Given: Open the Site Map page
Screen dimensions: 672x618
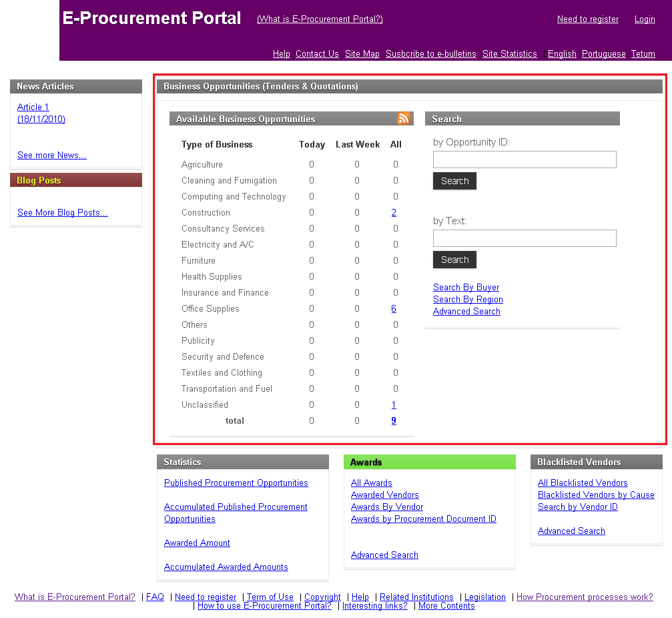Looking at the screenshot, I should (362, 54).
